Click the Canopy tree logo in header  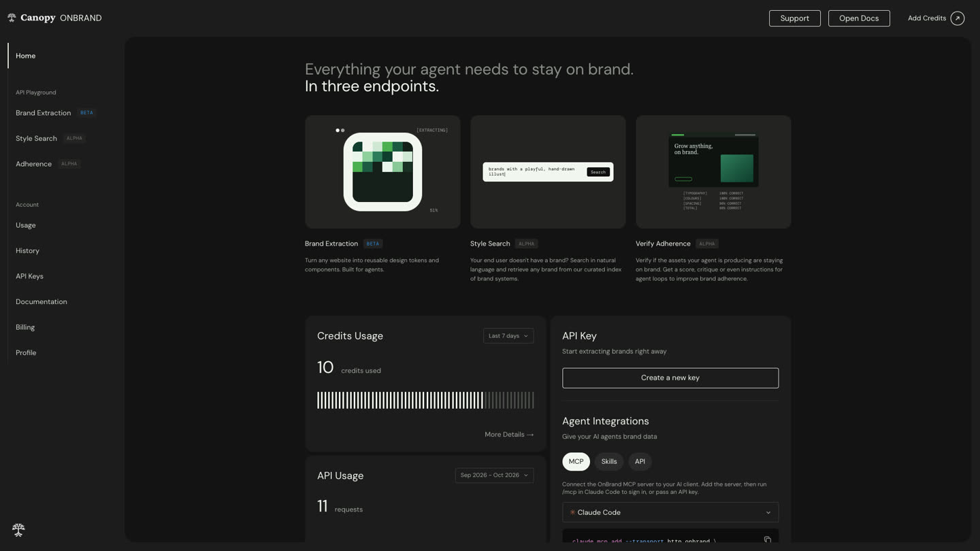(x=12, y=18)
